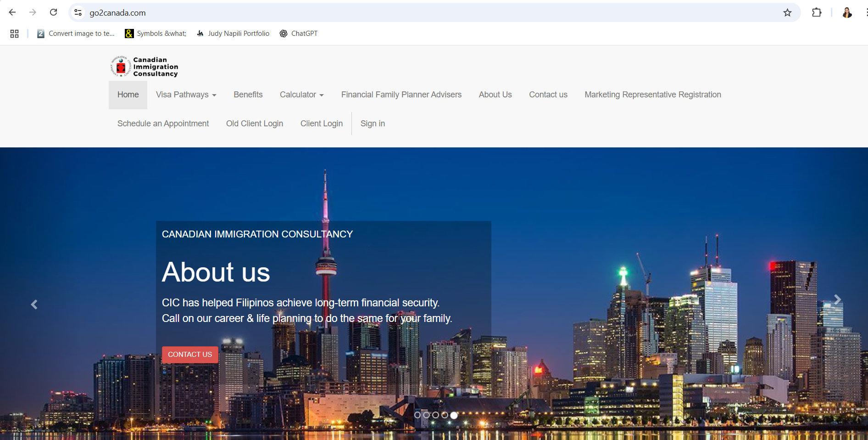868x440 pixels.
Task: Click the 'Call on our career' line
Action: pos(307,318)
